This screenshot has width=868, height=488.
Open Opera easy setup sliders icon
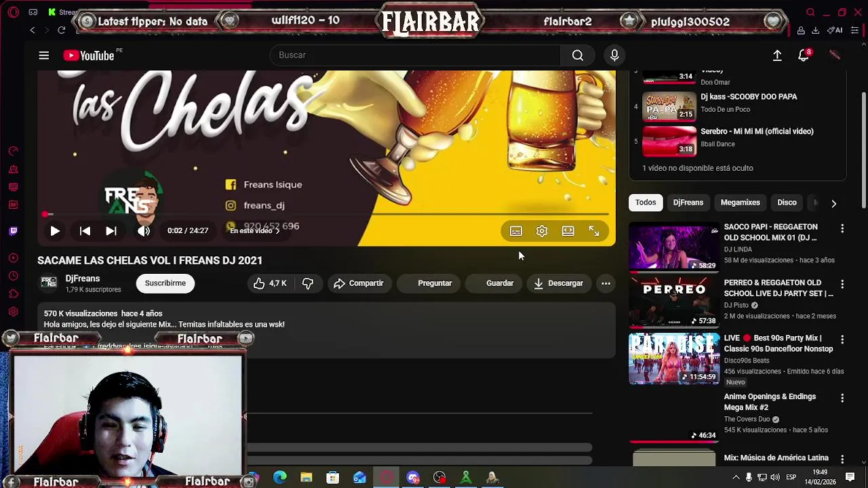click(854, 30)
